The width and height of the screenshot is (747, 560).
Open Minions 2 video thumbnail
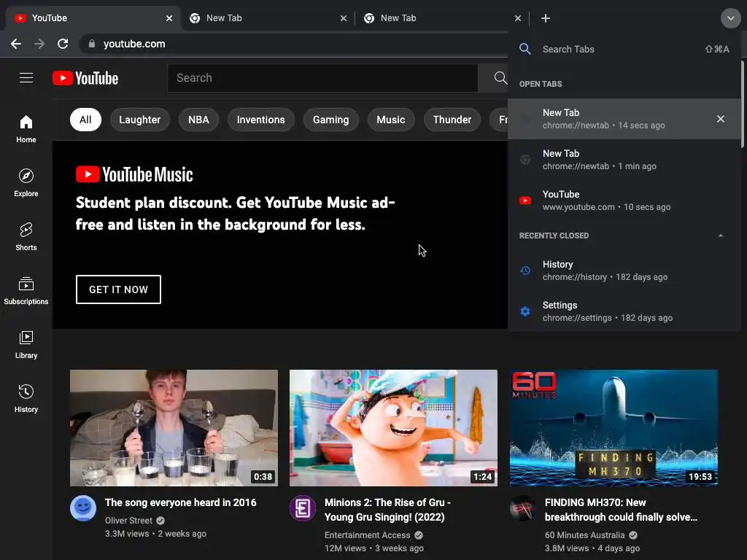pyautogui.click(x=393, y=428)
